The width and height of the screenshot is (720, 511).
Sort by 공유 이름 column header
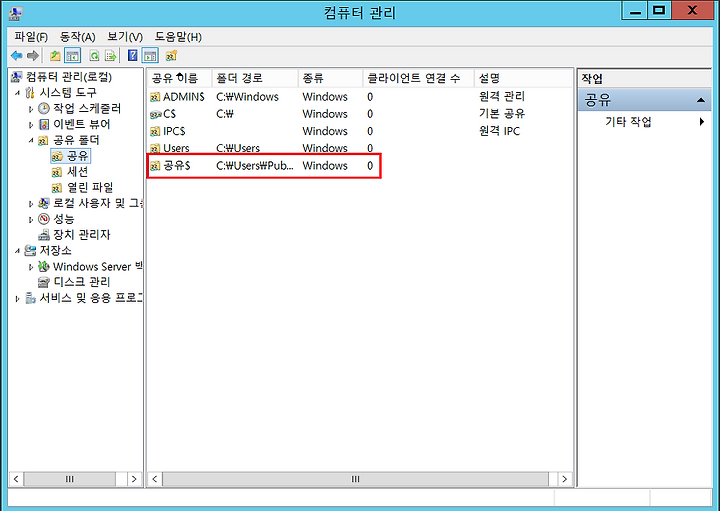(x=180, y=78)
